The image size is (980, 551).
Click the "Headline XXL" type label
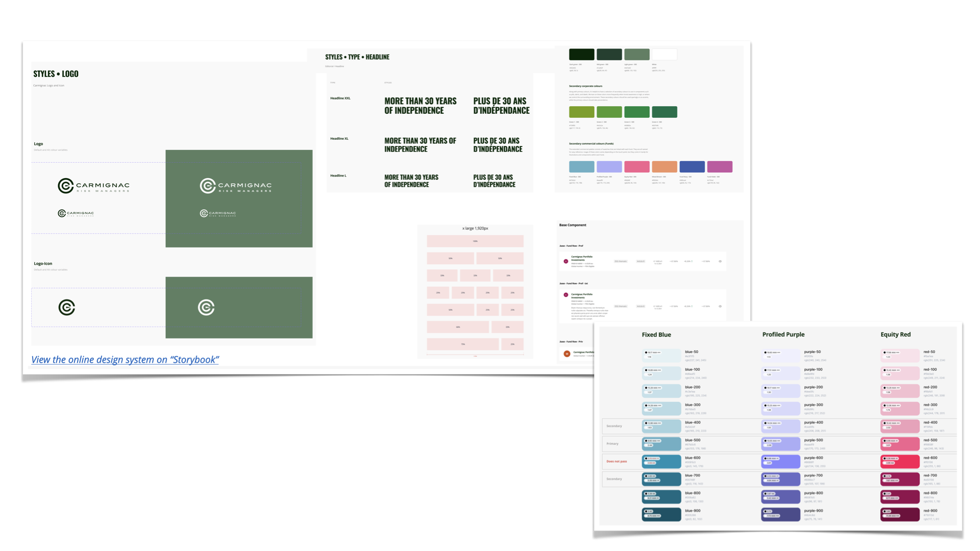coord(340,98)
